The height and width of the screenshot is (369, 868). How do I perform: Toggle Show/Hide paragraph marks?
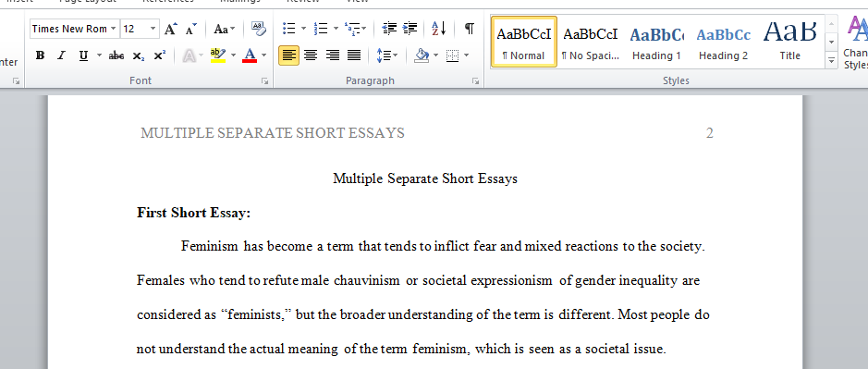click(x=470, y=29)
